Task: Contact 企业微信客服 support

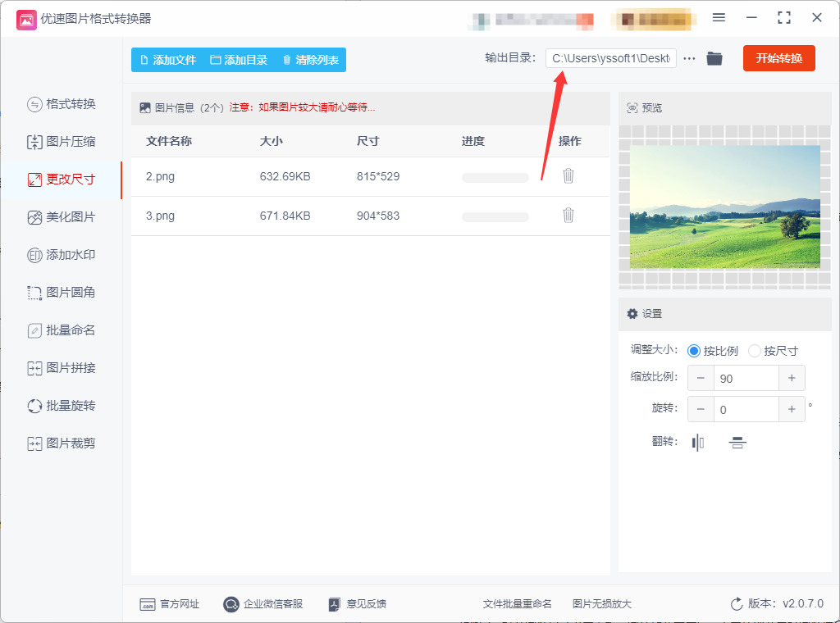Action: (x=263, y=604)
